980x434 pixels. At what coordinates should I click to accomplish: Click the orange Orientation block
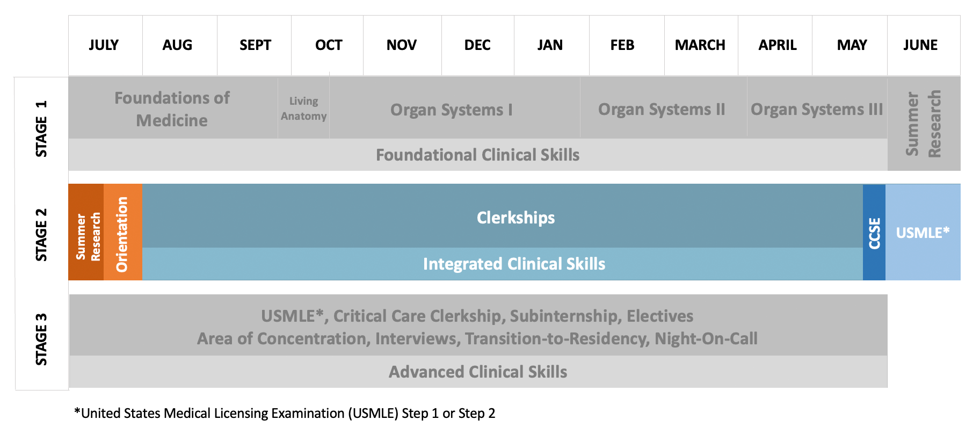[x=123, y=233]
